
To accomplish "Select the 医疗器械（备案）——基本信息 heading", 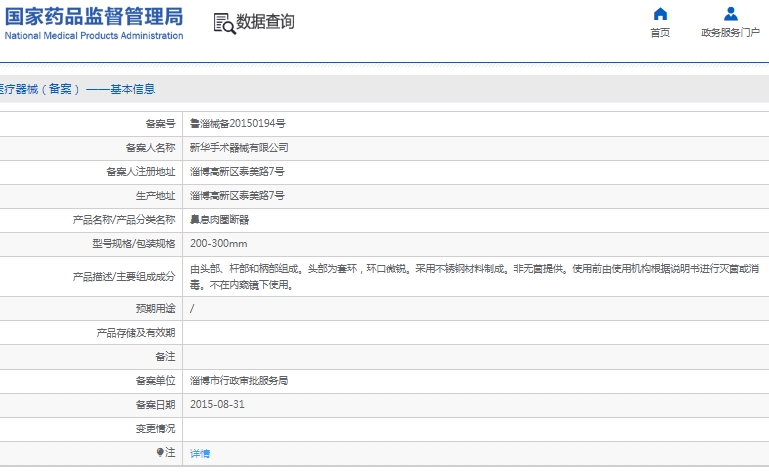I will pyautogui.click(x=77, y=89).
